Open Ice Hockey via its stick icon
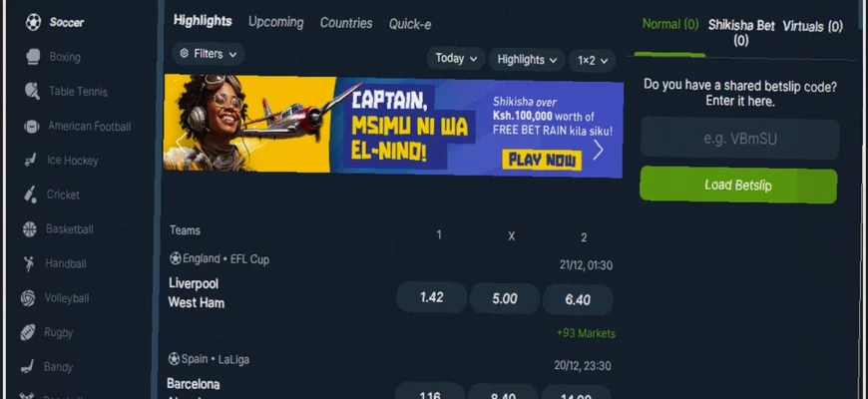The height and width of the screenshot is (399, 868). (x=31, y=160)
